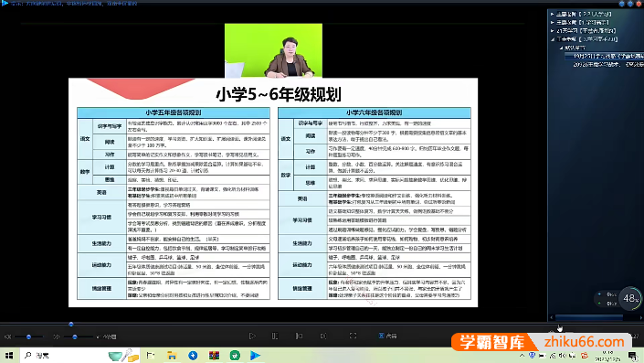
Task: Click the playlist horizontal scrollbar thumb
Action: click(x=589, y=317)
